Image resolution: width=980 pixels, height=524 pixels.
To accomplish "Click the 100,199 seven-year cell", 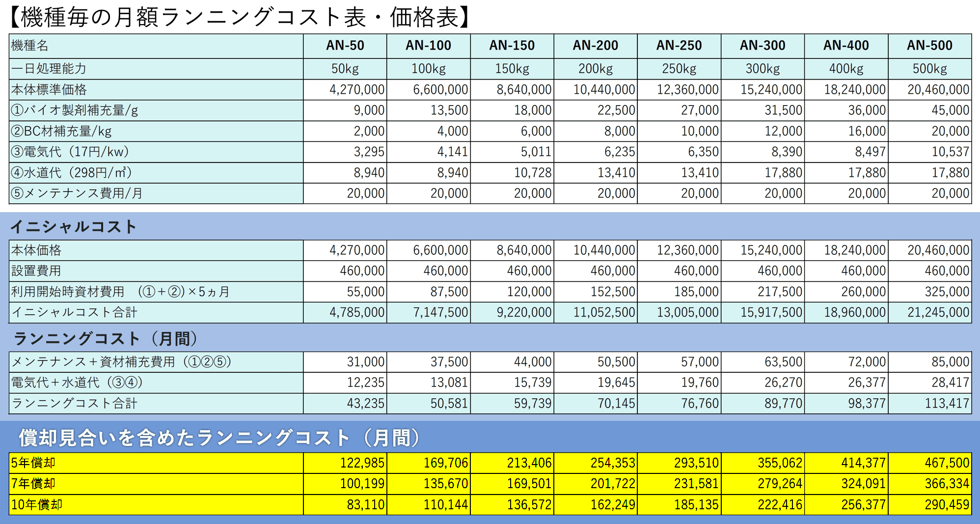I will pos(345,484).
